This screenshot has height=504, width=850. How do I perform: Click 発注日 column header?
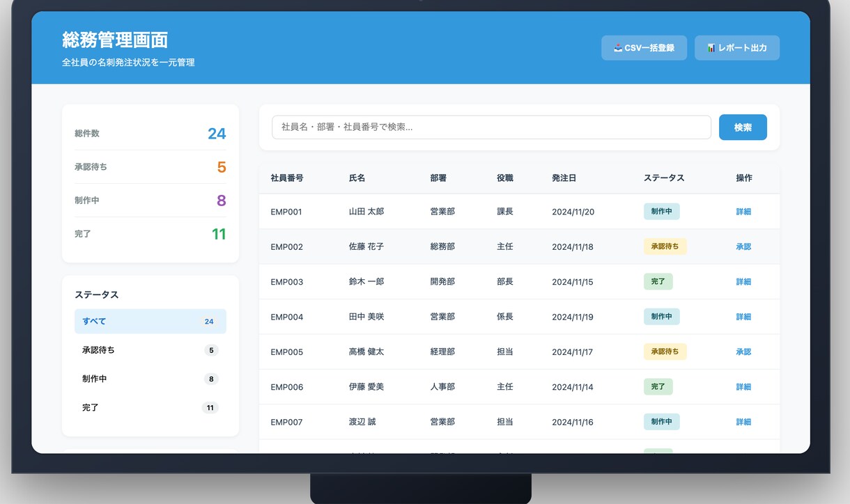pos(564,178)
